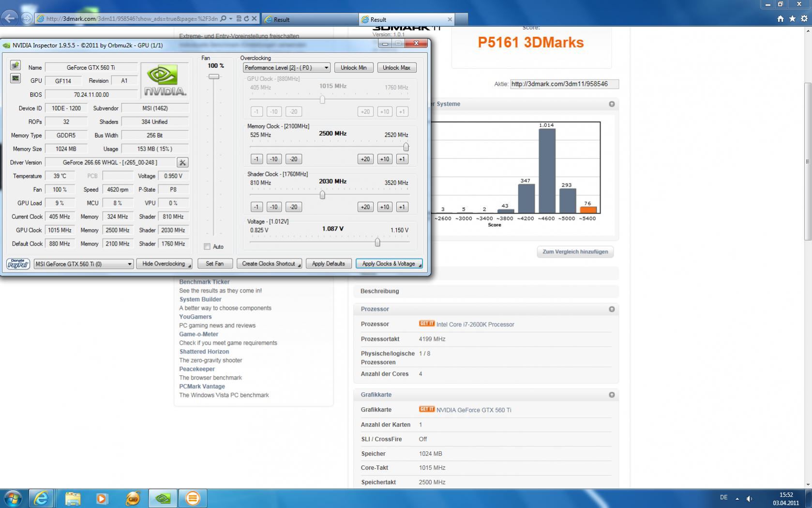Open the Peacekeeper link

click(x=197, y=369)
